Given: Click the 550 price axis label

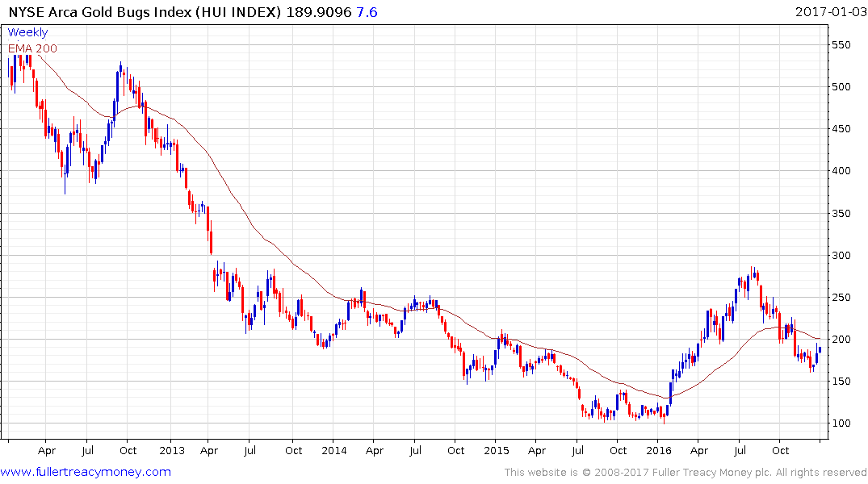Looking at the screenshot, I should (x=841, y=45).
